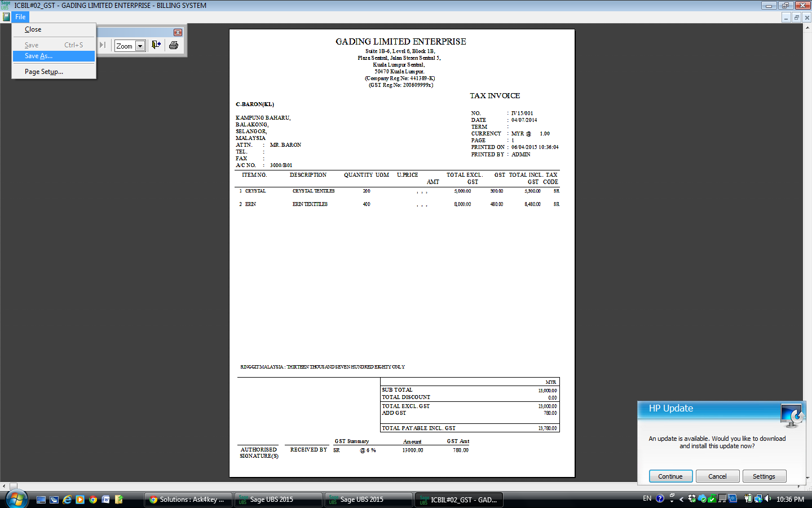Select the greyed-out Save menu entry
The image size is (812, 508).
[x=54, y=45]
